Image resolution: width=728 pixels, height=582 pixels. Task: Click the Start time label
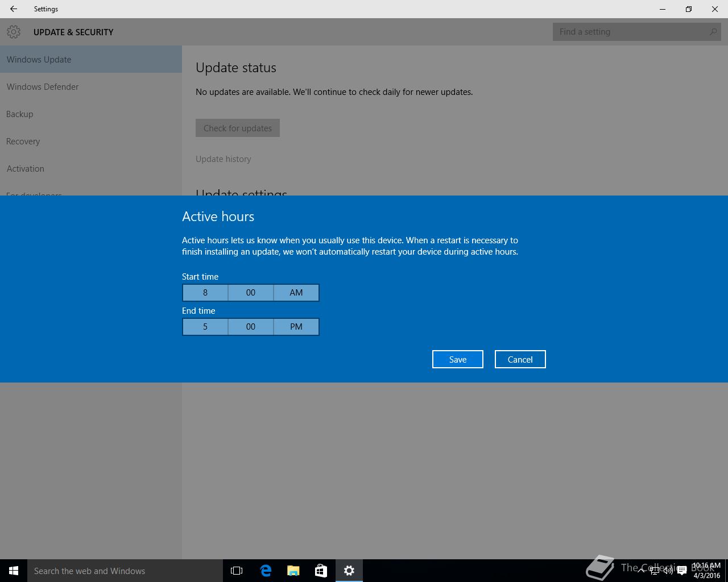click(200, 277)
